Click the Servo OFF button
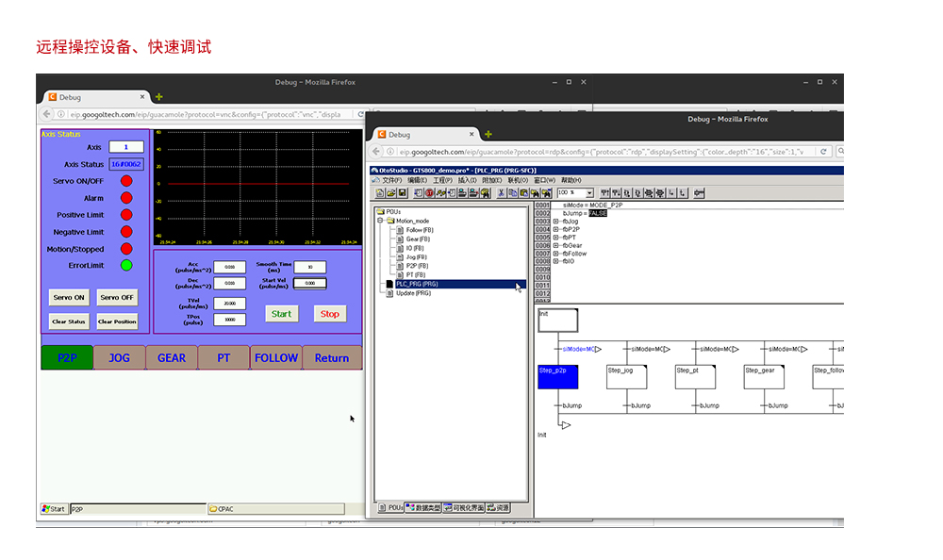This screenshot has width=943, height=560. (117, 297)
